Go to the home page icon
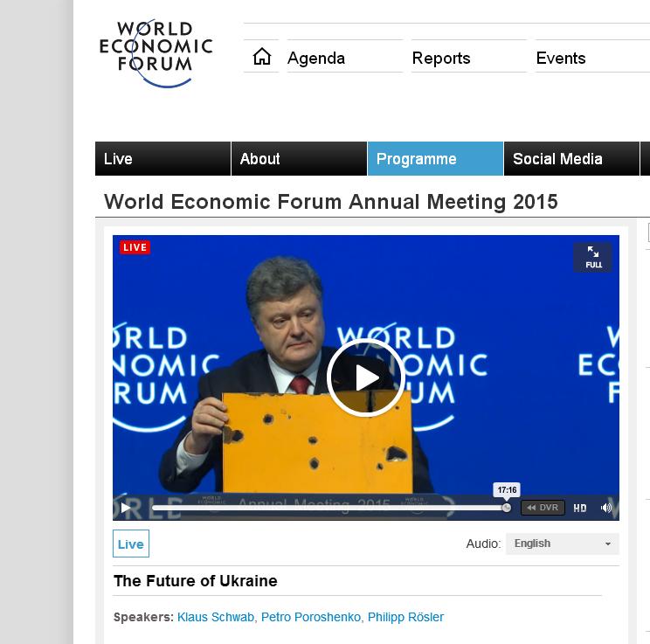This screenshot has width=650, height=644. tap(262, 57)
